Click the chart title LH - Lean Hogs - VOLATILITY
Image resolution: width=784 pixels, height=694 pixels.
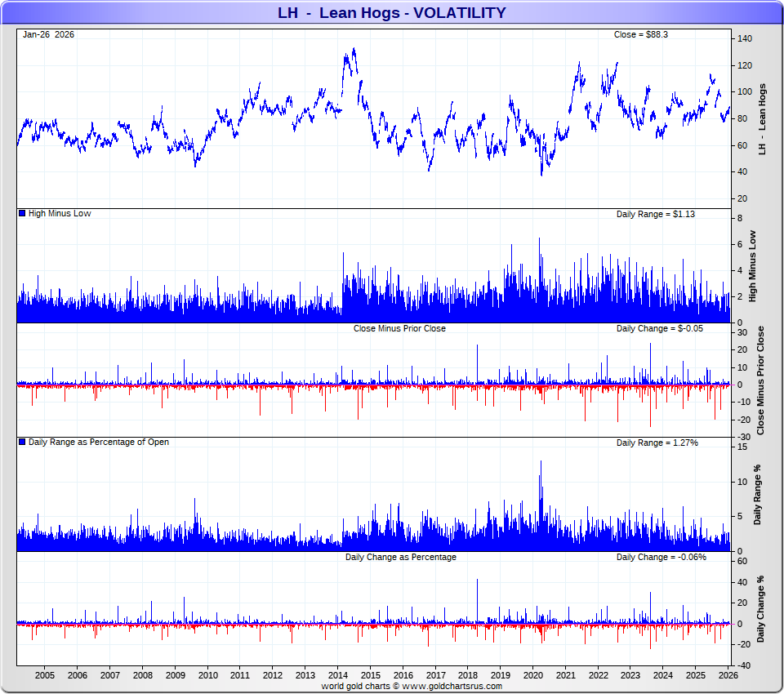tap(392, 12)
